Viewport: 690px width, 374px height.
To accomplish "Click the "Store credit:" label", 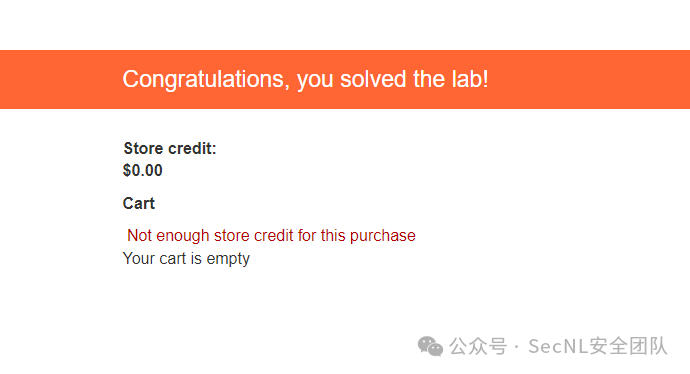I will pyautogui.click(x=170, y=149).
